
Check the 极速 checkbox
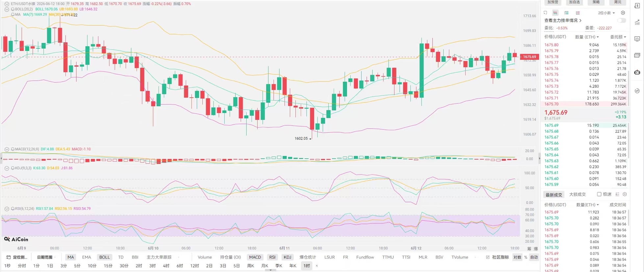click(x=599, y=194)
